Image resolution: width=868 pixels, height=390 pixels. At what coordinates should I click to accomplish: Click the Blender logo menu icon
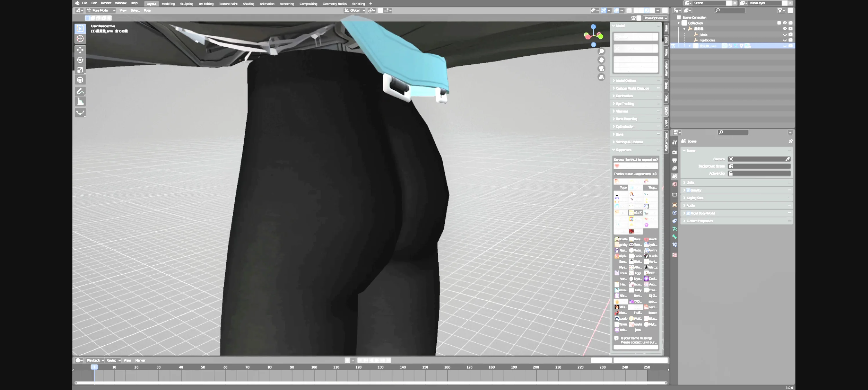77,3
